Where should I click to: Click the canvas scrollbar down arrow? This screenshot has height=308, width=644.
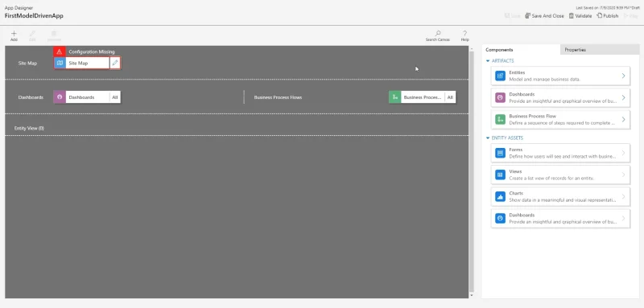tap(472, 295)
